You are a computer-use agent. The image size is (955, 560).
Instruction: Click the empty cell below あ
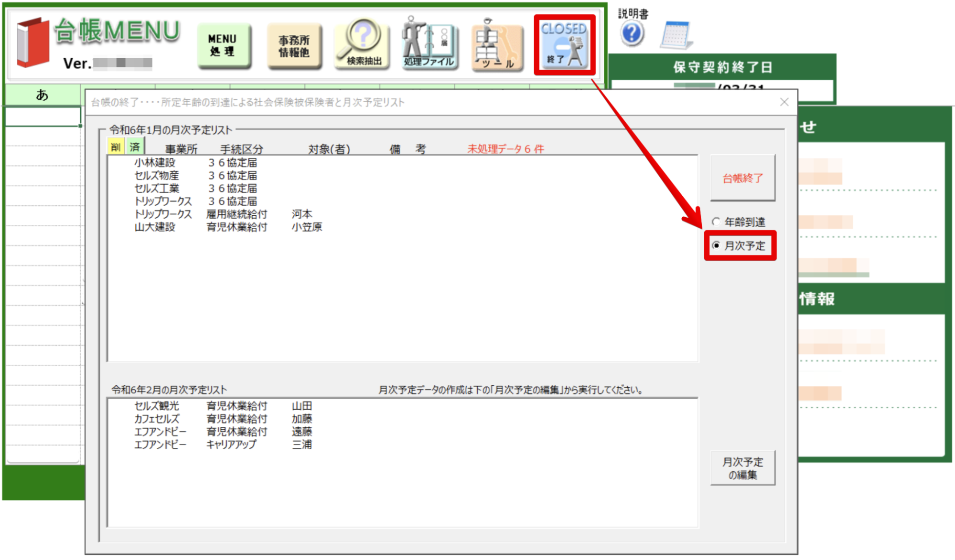tap(43, 116)
